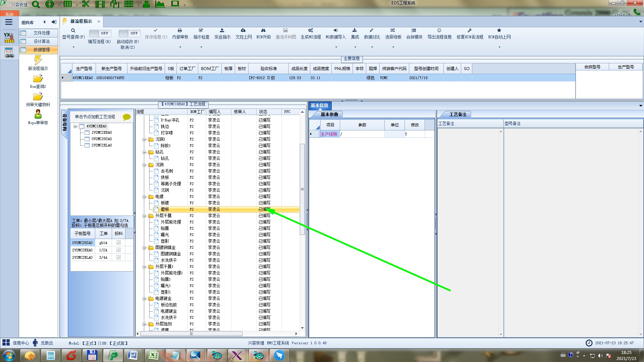
Task: Collapse the 电镀 process folder
Action: click(x=145, y=197)
